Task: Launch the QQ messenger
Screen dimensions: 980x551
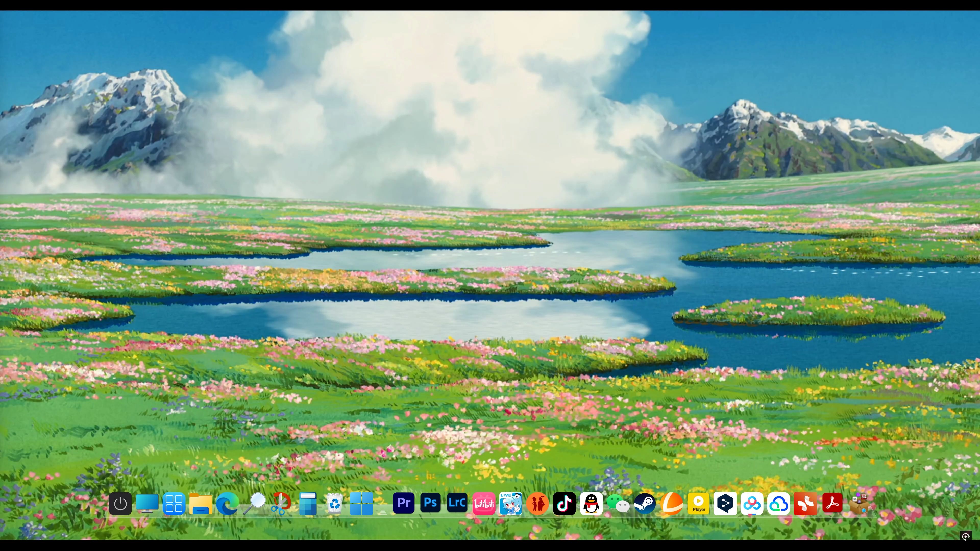Action: (x=591, y=503)
